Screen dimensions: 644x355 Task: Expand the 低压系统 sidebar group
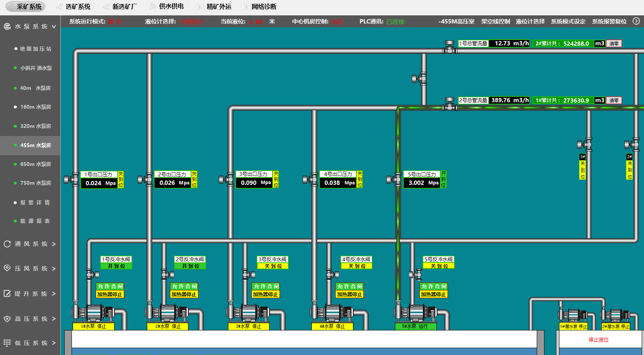click(x=30, y=343)
